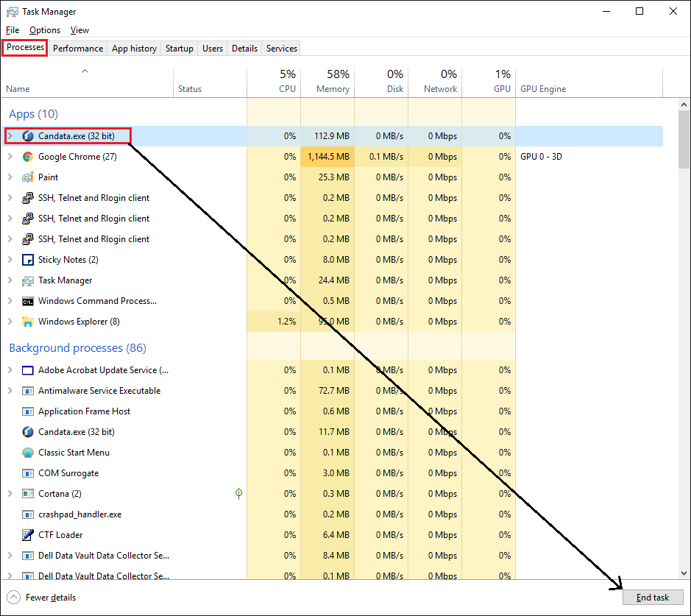Screen dimensions: 691x616
Task: Select the Google Chrome icon in Apps
Action: tap(28, 157)
